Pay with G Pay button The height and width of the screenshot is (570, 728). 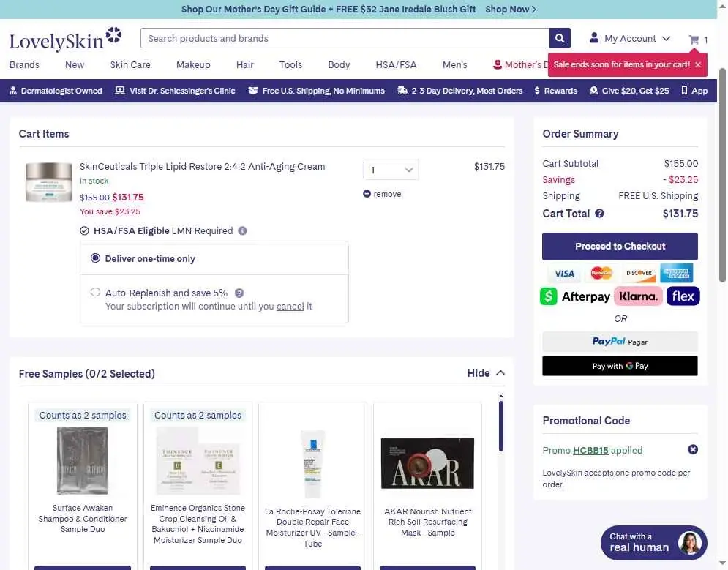coord(620,366)
